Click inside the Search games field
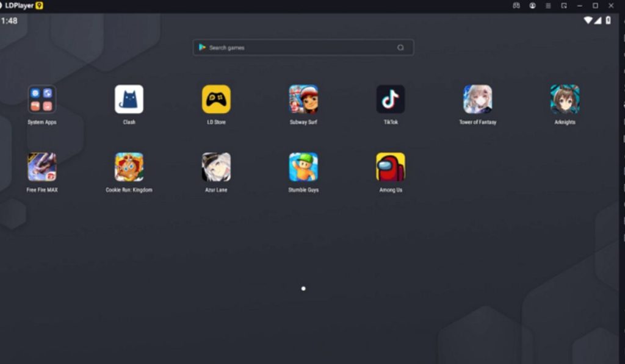Viewport: 625px width, 364px height. tap(303, 47)
